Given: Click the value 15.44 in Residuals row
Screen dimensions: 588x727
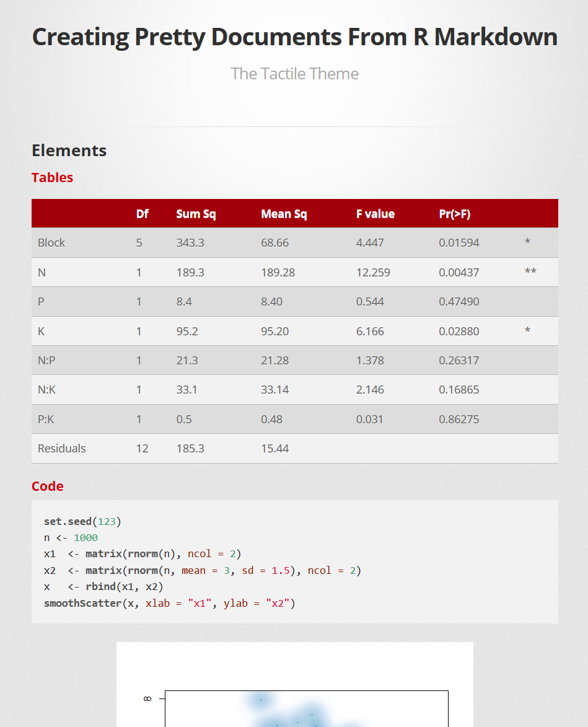Looking at the screenshot, I should [274, 448].
